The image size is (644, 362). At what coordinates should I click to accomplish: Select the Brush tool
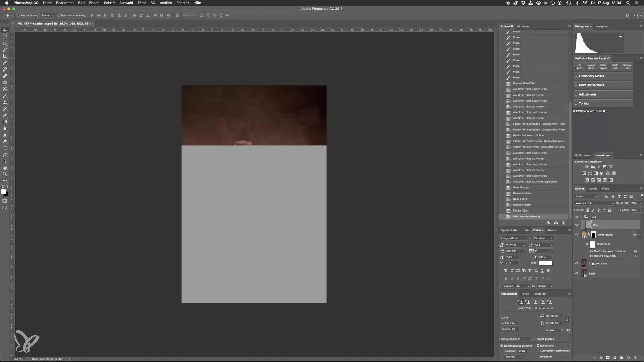(5, 96)
